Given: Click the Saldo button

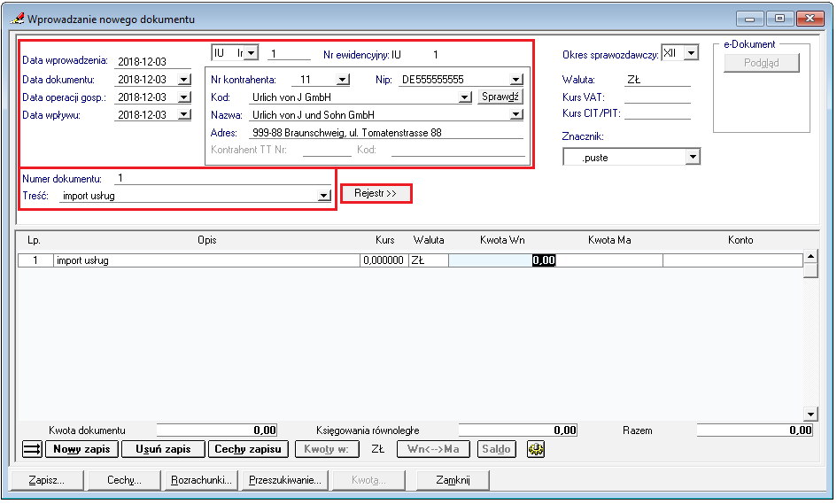Looking at the screenshot, I should (x=496, y=449).
